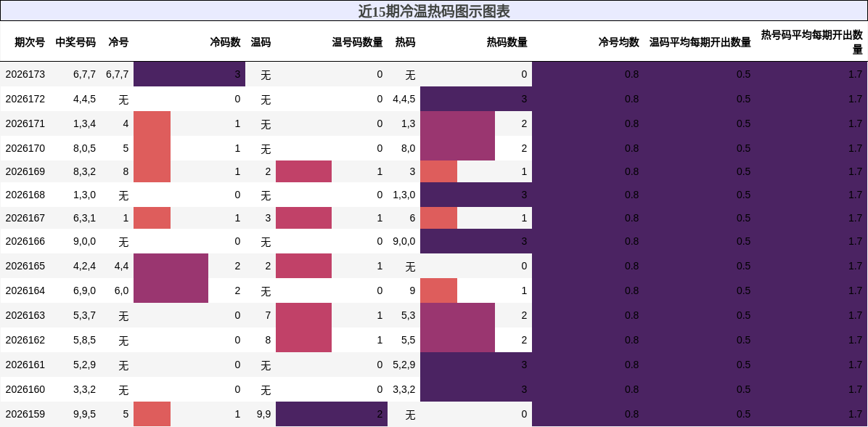Click hot code 5,5 in row 2026162
Image resolution: width=868 pixels, height=427 pixels.
409,340
